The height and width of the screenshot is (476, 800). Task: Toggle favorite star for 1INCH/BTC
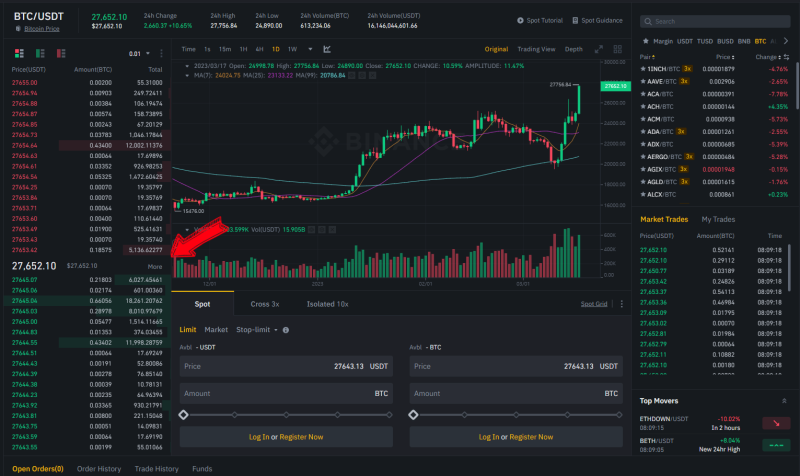pyautogui.click(x=643, y=69)
